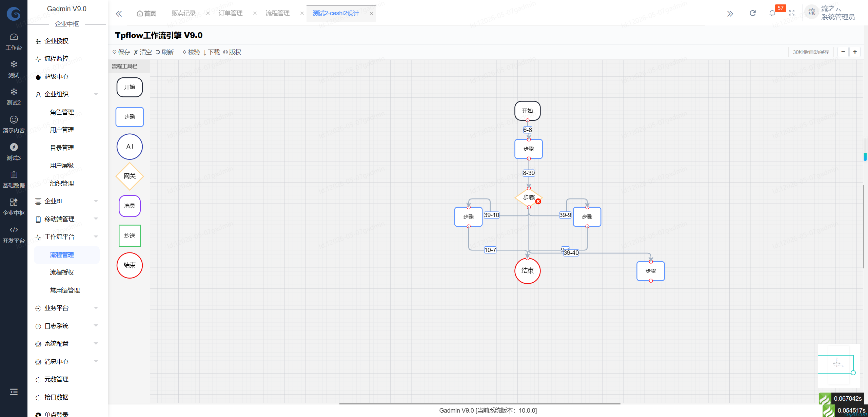
Task: Open the 工作台 sidebar icon
Action: tap(14, 42)
